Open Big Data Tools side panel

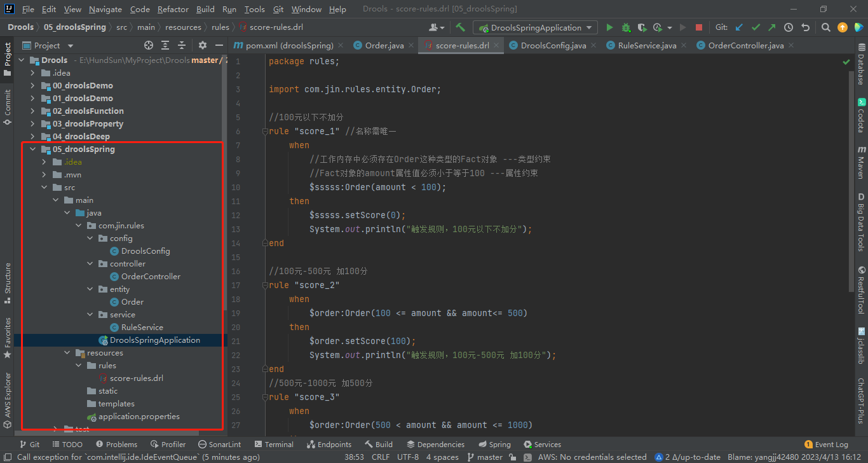861,222
